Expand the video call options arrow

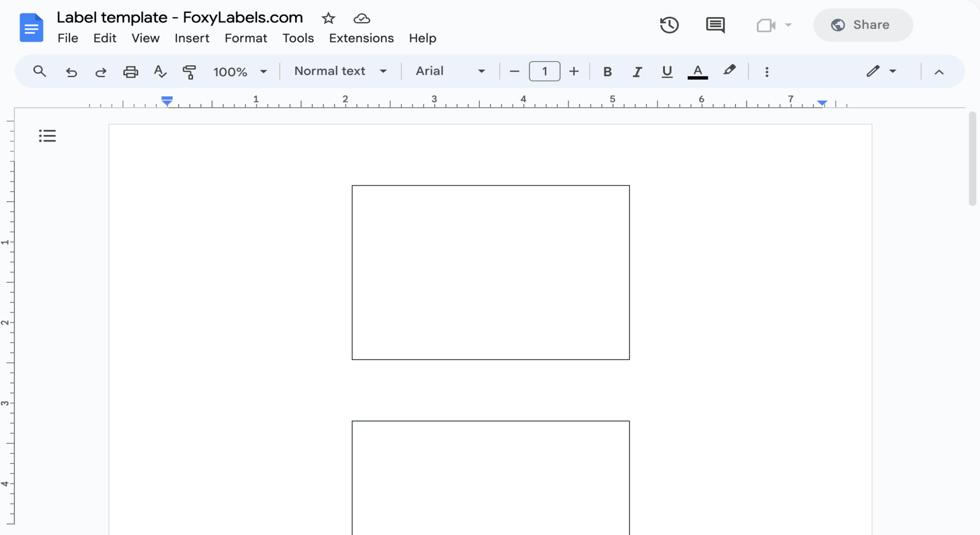point(788,25)
